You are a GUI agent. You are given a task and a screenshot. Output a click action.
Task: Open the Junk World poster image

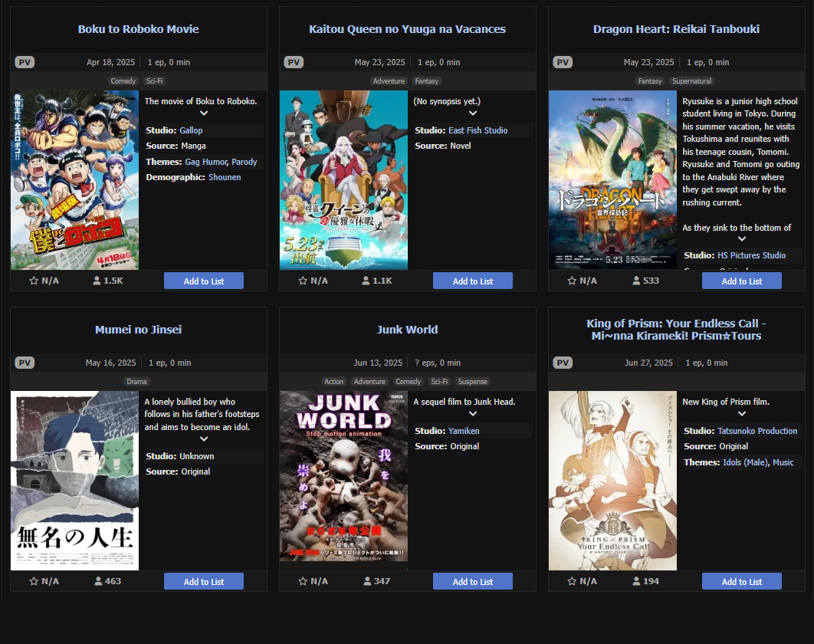pyautogui.click(x=343, y=476)
